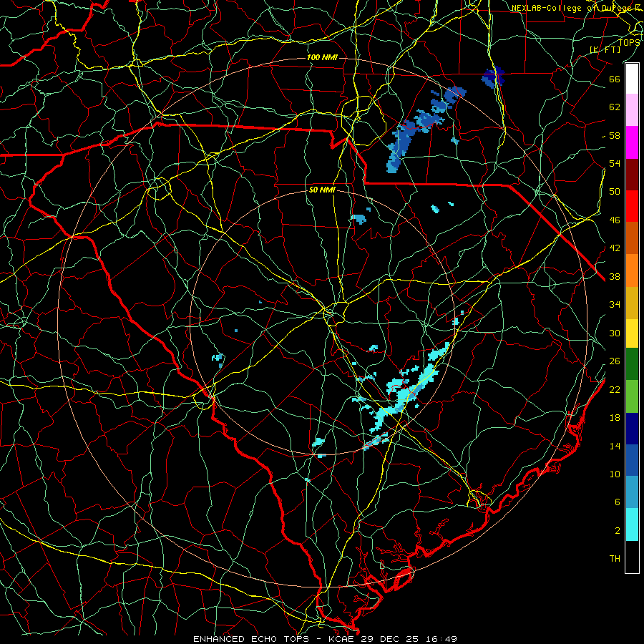The height and width of the screenshot is (644, 644).
Task: Click the legend value '6'
Action: [618, 502]
